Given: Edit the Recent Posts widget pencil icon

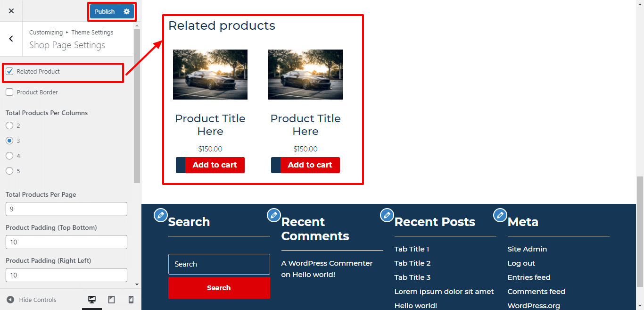Looking at the screenshot, I should pyautogui.click(x=387, y=215).
